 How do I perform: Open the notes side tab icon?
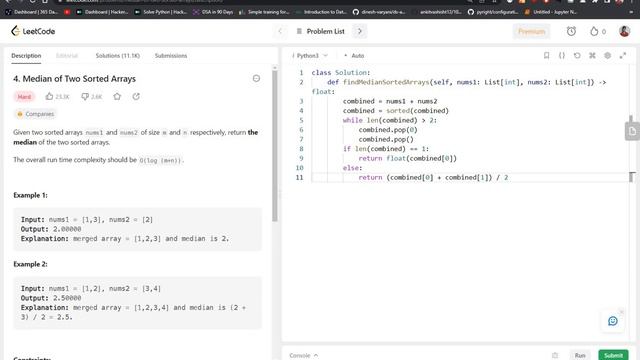click(632, 131)
